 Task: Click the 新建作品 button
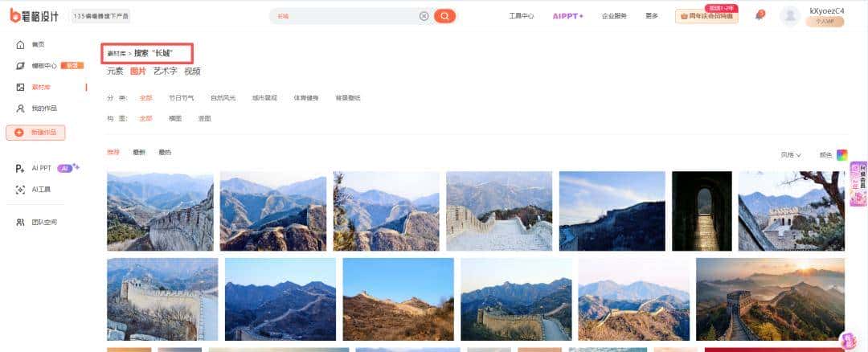(x=35, y=133)
